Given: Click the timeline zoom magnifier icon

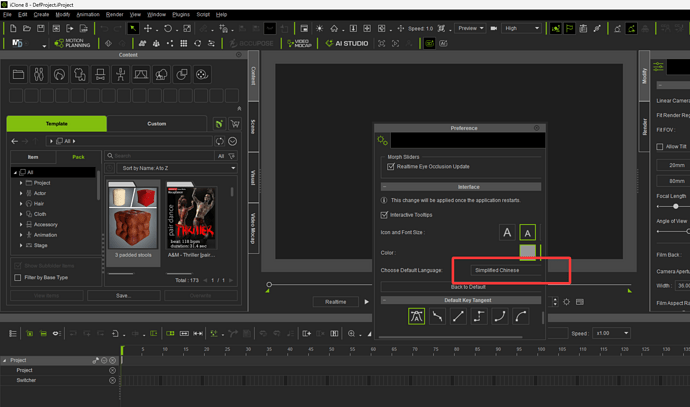Looking at the screenshot, I should point(351,334).
